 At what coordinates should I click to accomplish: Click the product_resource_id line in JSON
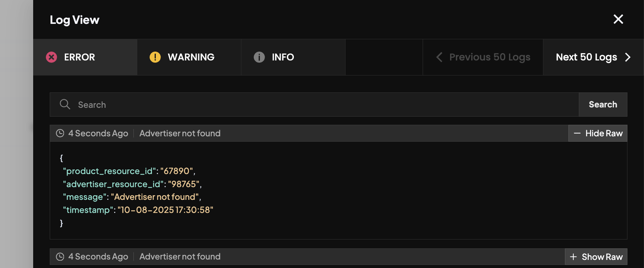(129, 171)
